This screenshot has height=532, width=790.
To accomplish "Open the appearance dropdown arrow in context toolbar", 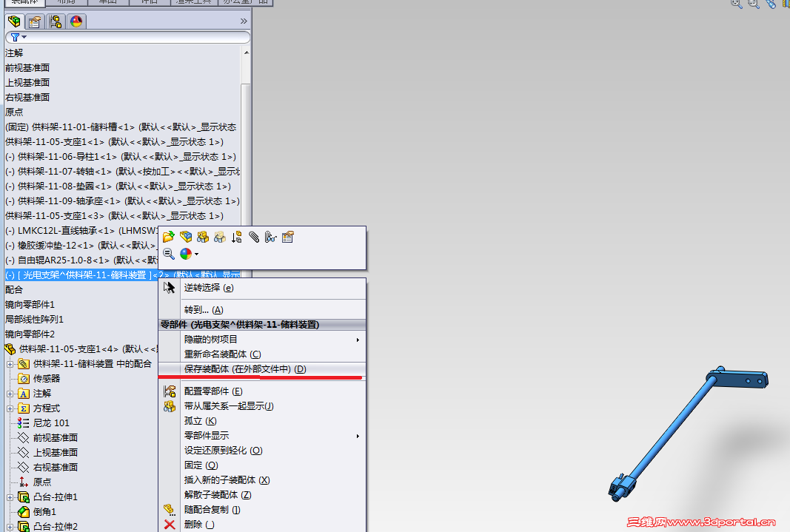I will point(197,255).
